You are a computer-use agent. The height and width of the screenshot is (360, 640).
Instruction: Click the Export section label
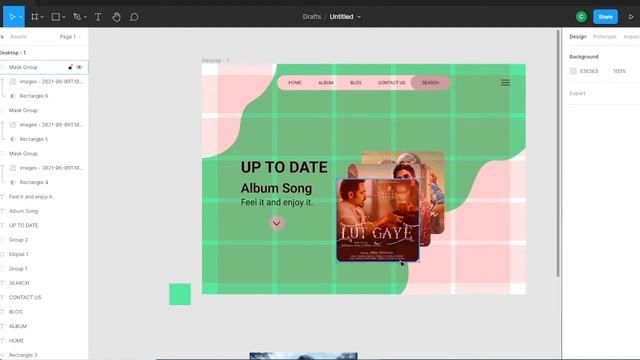(577, 93)
